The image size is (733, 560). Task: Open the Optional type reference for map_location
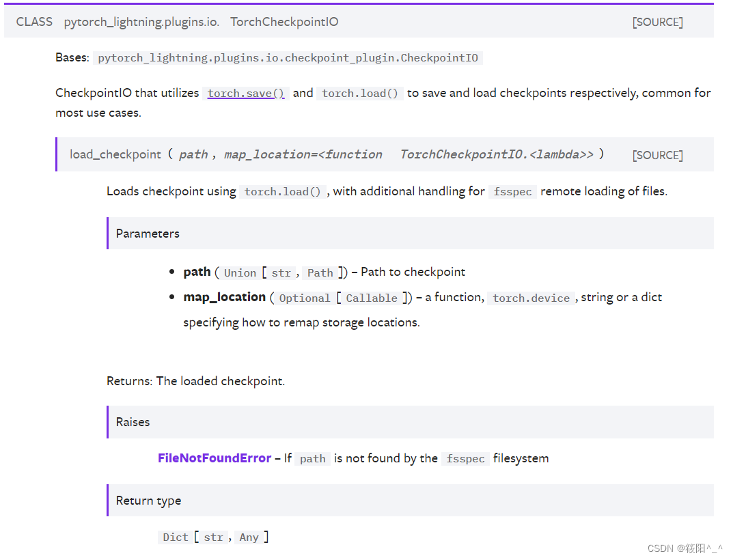pos(305,298)
